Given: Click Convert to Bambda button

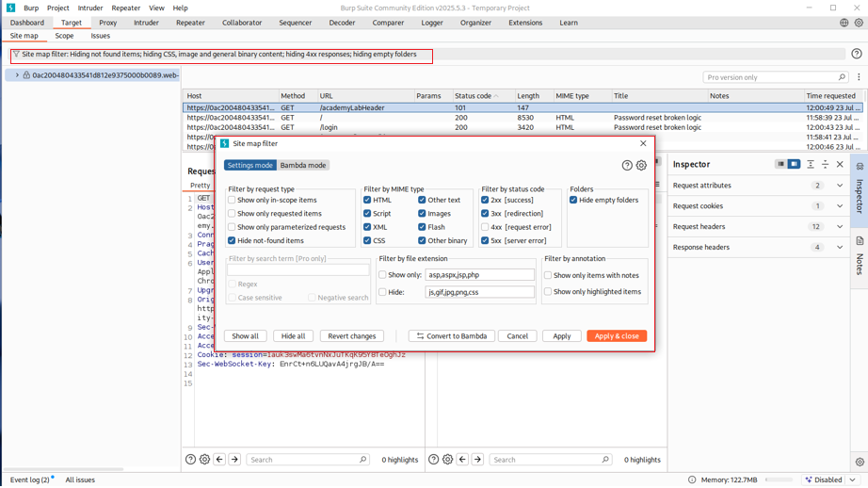Looking at the screenshot, I should (x=451, y=335).
